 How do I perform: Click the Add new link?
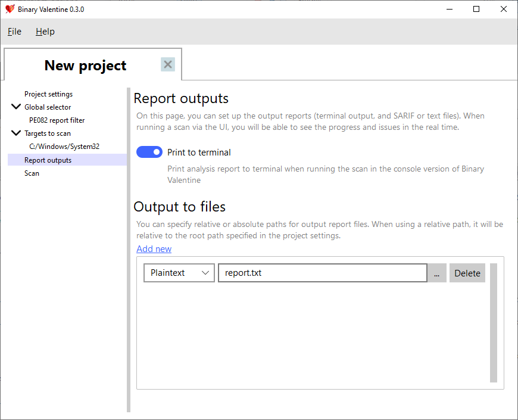(x=154, y=249)
